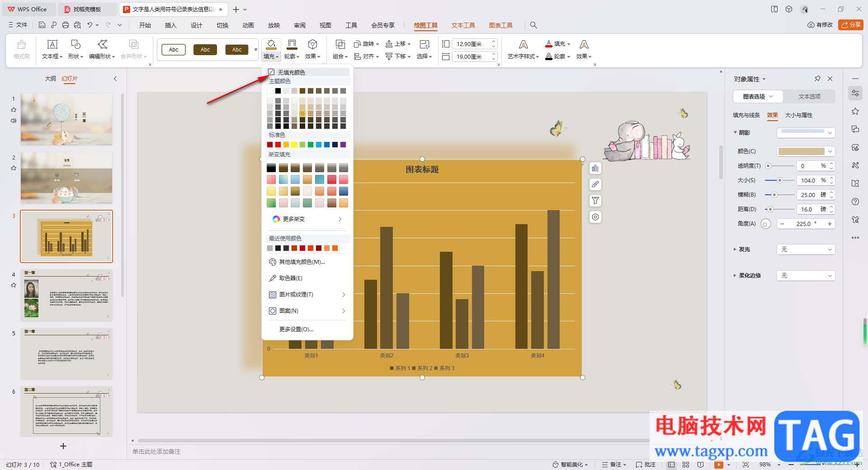Open 图表选项 dropdown
Viewport: 868px width, 470px height.
[758, 97]
